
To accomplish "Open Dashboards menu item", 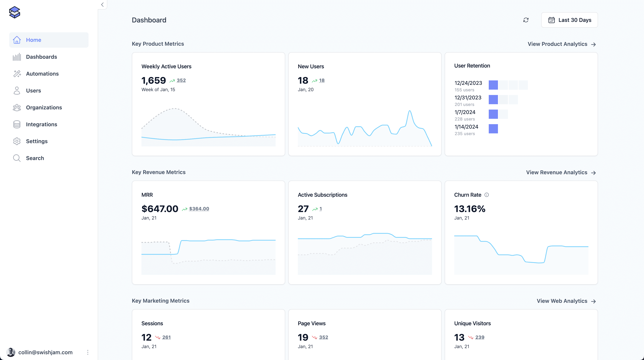I will tap(49, 57).
